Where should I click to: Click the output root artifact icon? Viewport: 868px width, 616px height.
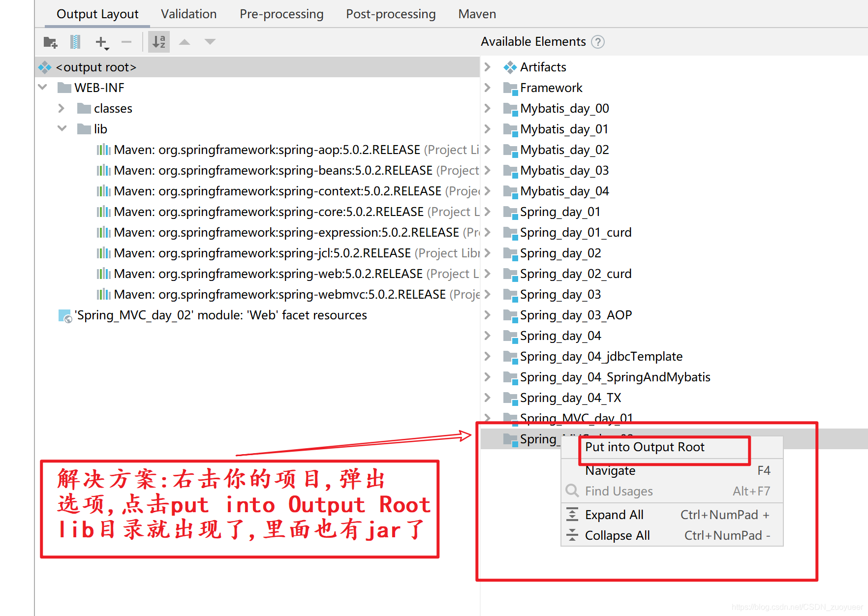pyautogui.click(x=45, y=67)
